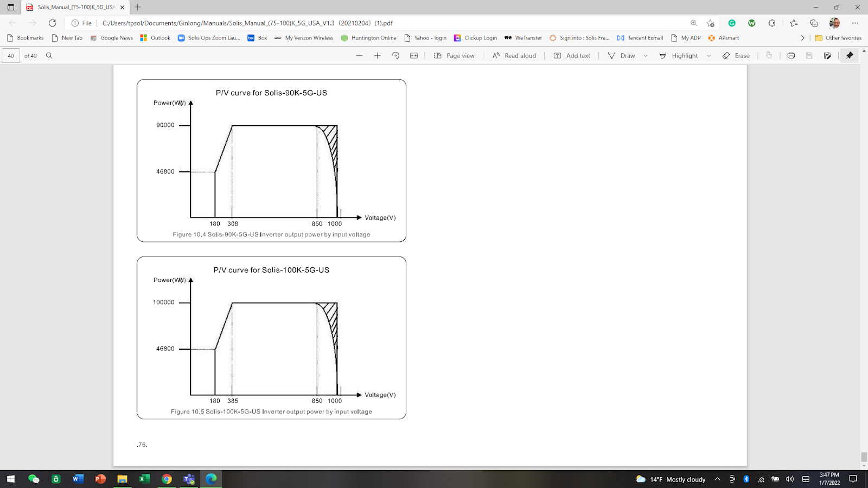Open the tab actions menu icon

pos(10,7)
